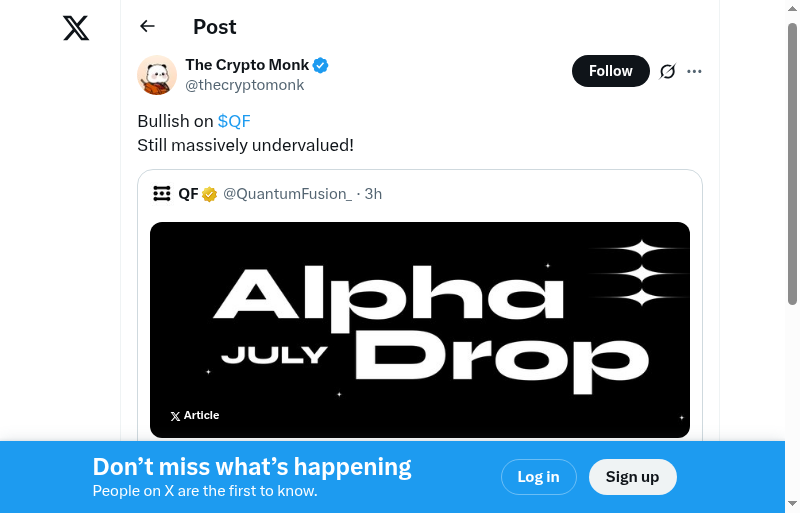Go back using the arrow icon
The height and width of the screenshot is (513, 800).
click(148, 27)
